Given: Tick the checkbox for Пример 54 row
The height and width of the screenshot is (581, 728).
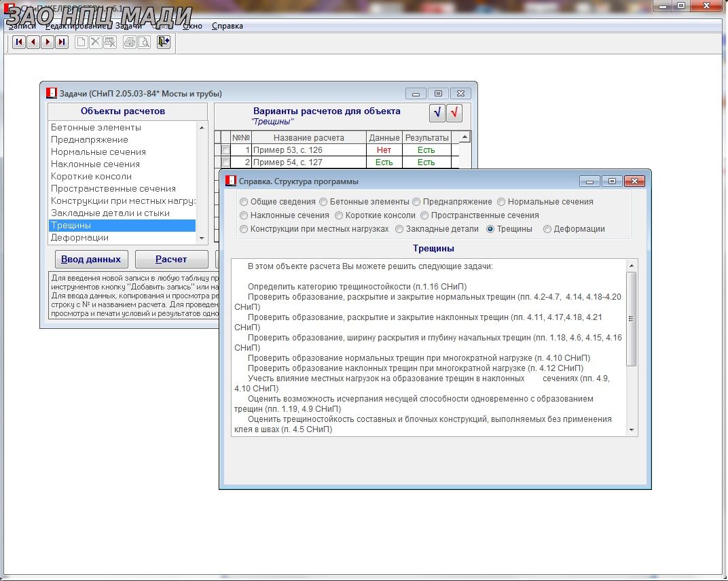Looking at the screenshot, I should [225, 162].
